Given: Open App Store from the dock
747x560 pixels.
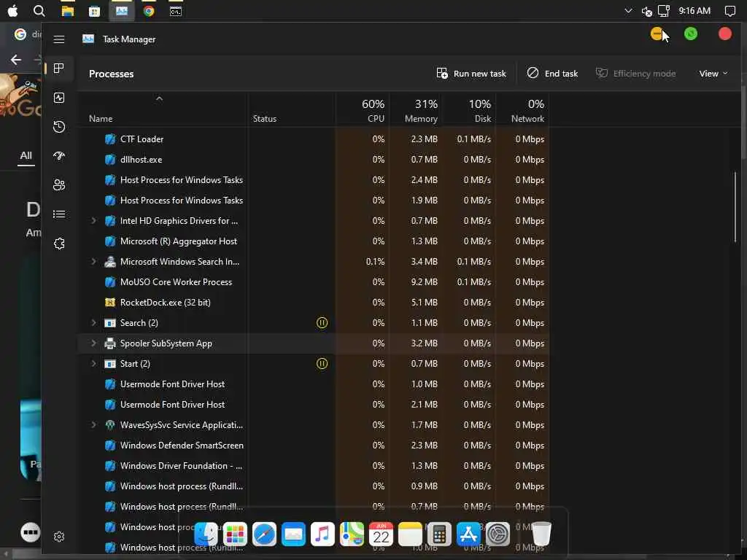Looking at the screenshot, I should point(468,534).
